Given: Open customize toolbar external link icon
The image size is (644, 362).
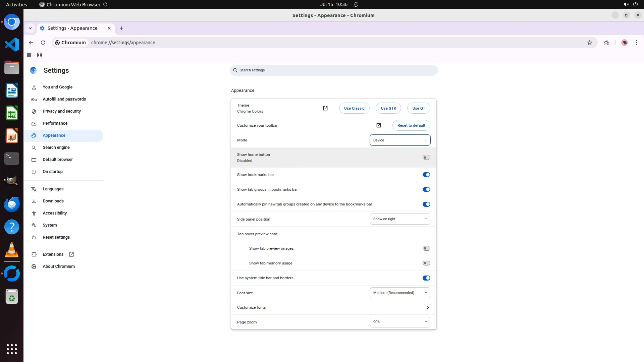Looking at the screenshot, I should 378,125.
